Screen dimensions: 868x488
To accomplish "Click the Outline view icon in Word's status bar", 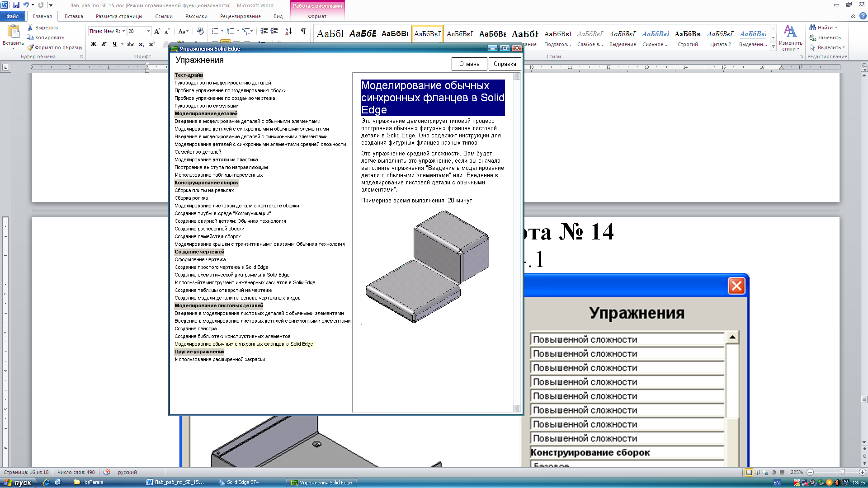I will click(x=774, y=472).
